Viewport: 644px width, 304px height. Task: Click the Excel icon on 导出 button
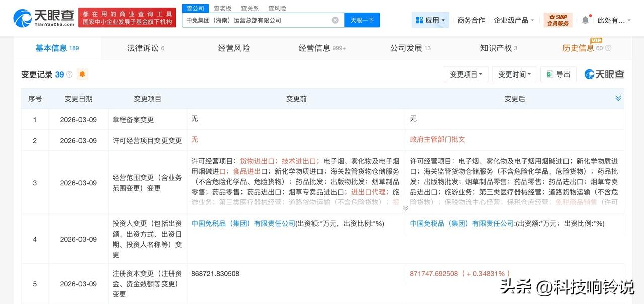pos(549,74)
